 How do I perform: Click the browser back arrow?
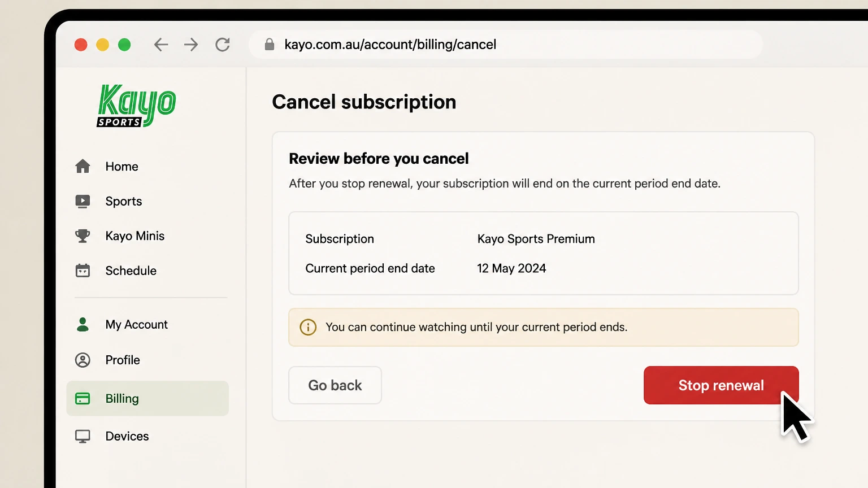point(161,45)
